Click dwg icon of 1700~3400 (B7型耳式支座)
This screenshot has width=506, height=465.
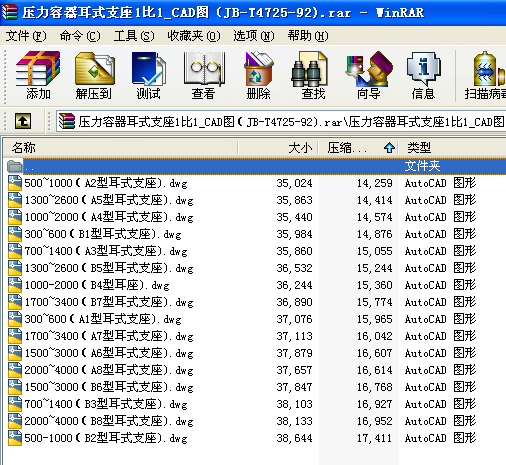[x=15, y=302]
